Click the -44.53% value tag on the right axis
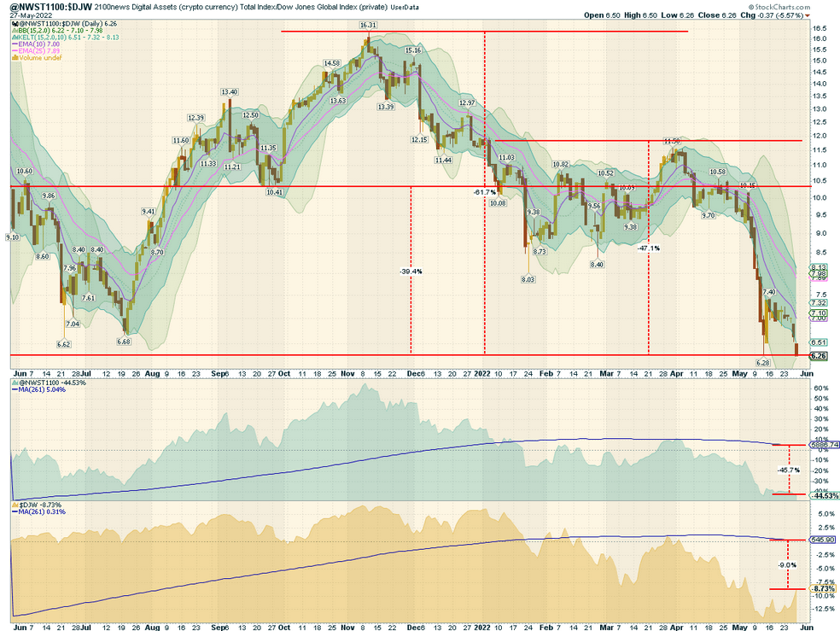Viewport: 840px width, 631px height. tap(825, 495)
